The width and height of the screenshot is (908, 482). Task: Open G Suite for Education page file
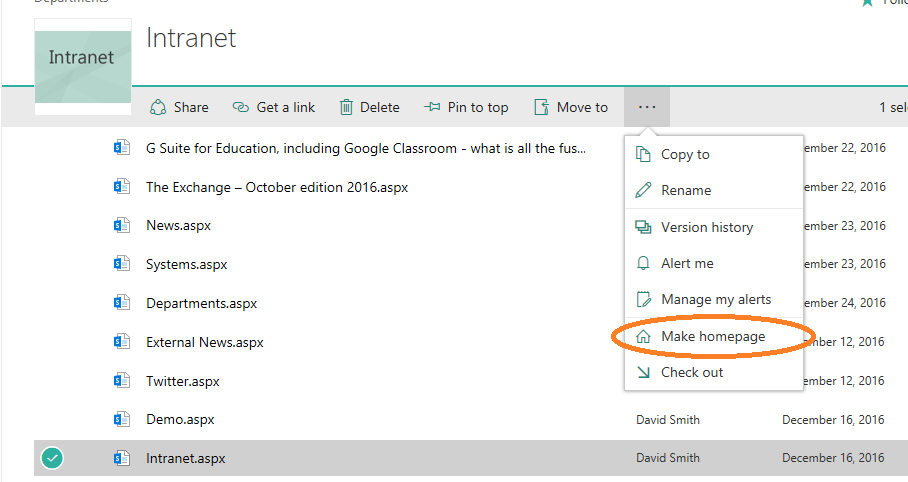click(365, 148)
